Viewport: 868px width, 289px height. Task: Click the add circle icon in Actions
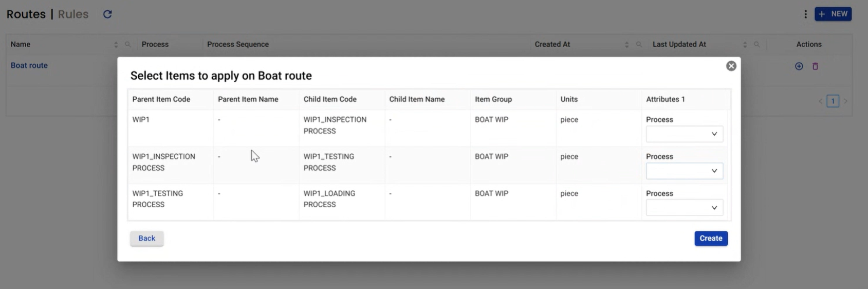point(799,66)
